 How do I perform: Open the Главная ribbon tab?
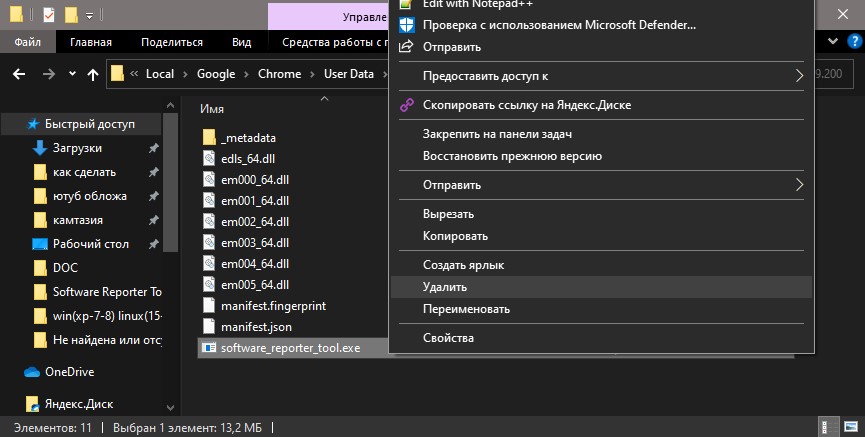pyautogui.click(x=91, y=42)
